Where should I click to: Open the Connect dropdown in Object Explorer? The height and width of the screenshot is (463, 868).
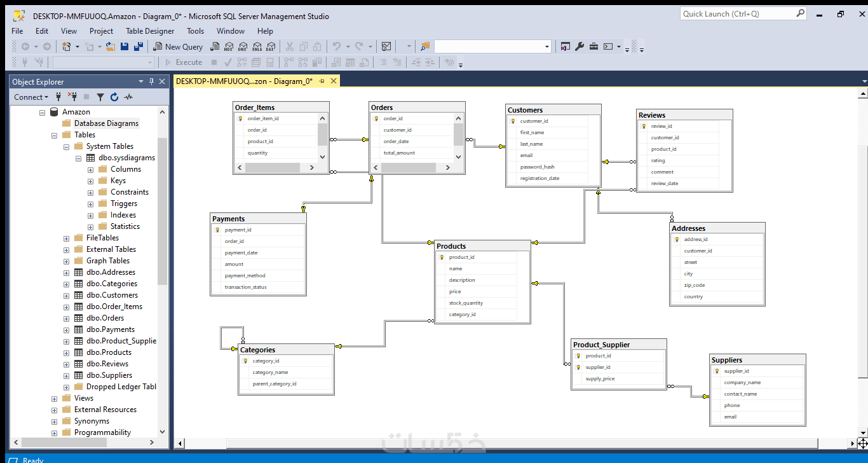31,97
